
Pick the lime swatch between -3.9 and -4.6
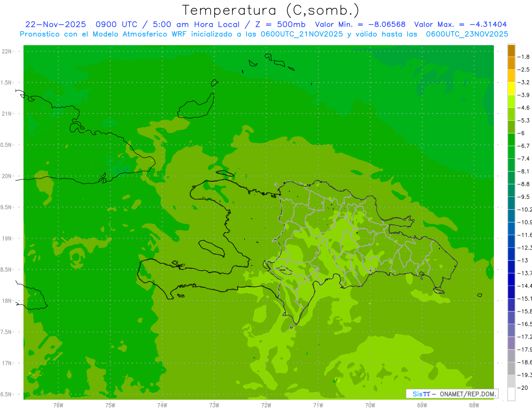click(511, 102)
